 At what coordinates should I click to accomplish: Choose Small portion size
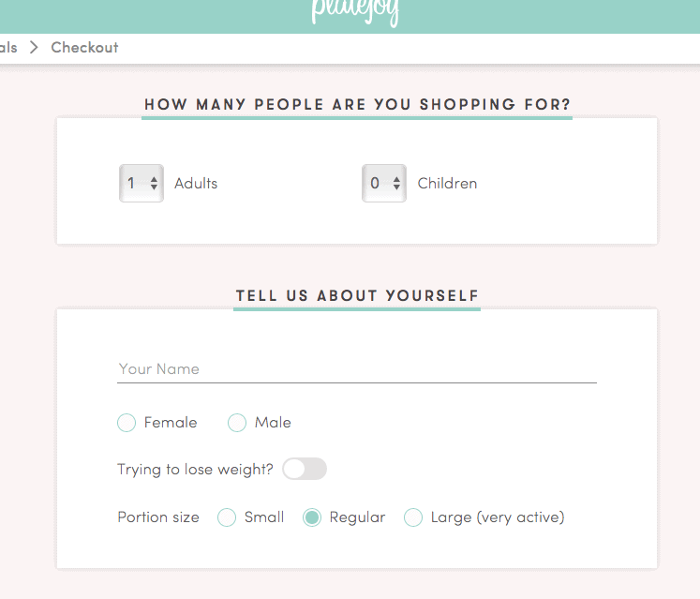coord(227,517)
